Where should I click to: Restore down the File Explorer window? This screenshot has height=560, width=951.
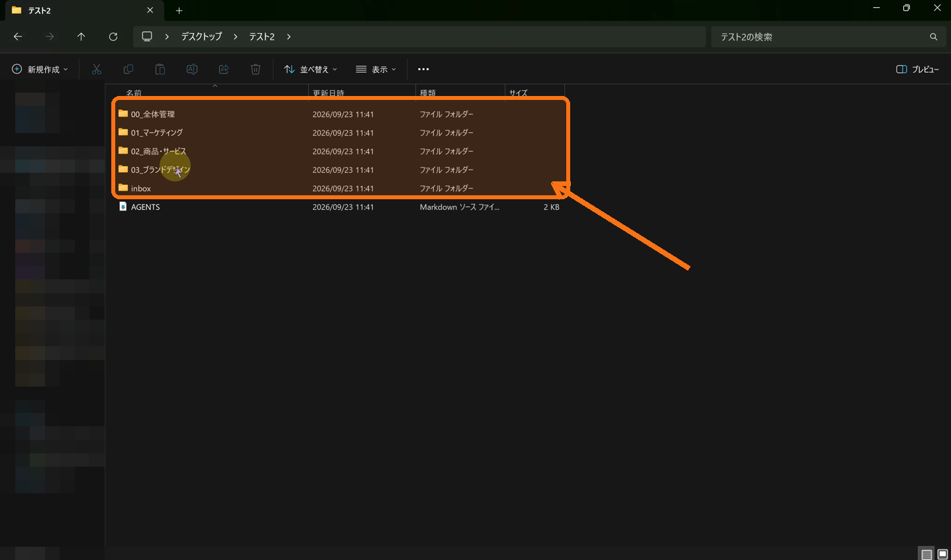coord(907,8)
